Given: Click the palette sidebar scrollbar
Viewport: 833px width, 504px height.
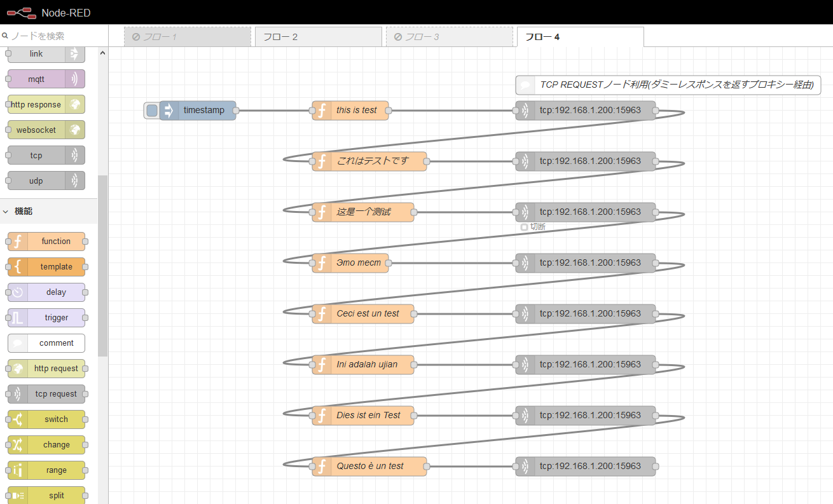Looking at the screenshot, I should tap(103, 265).
